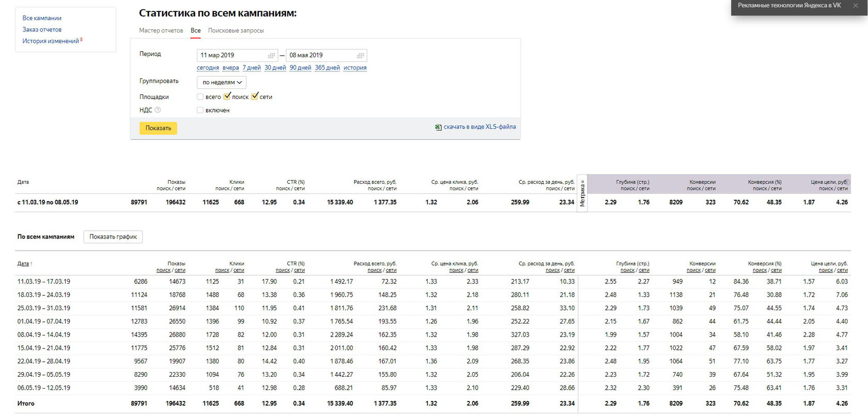The width and height of the screenshot is (868, 417).
Task: Collapse the Метрика columns panel
Action: [x=582, y=193]
